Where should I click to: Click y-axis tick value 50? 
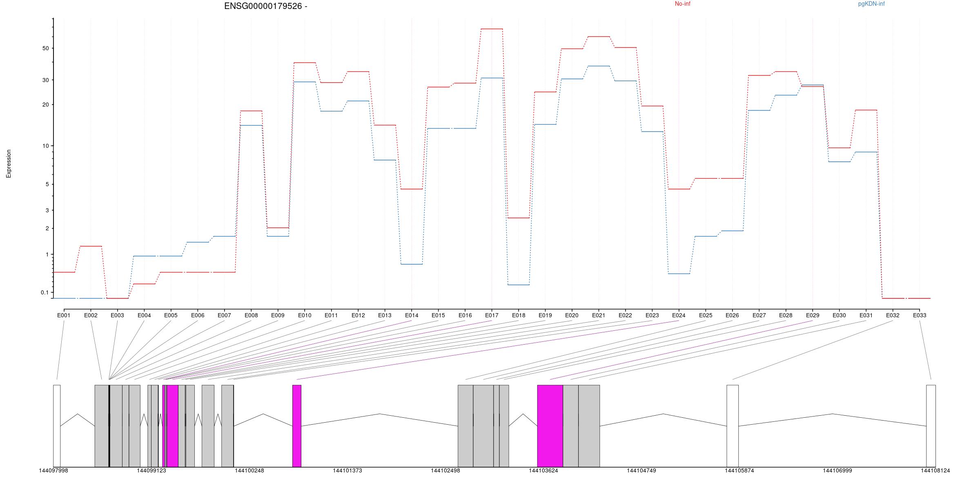[45, 48]
